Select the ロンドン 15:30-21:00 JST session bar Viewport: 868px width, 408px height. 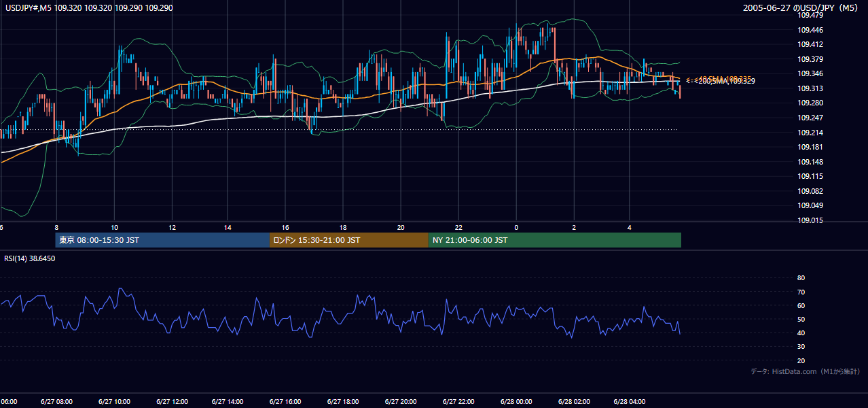(349, 240)
